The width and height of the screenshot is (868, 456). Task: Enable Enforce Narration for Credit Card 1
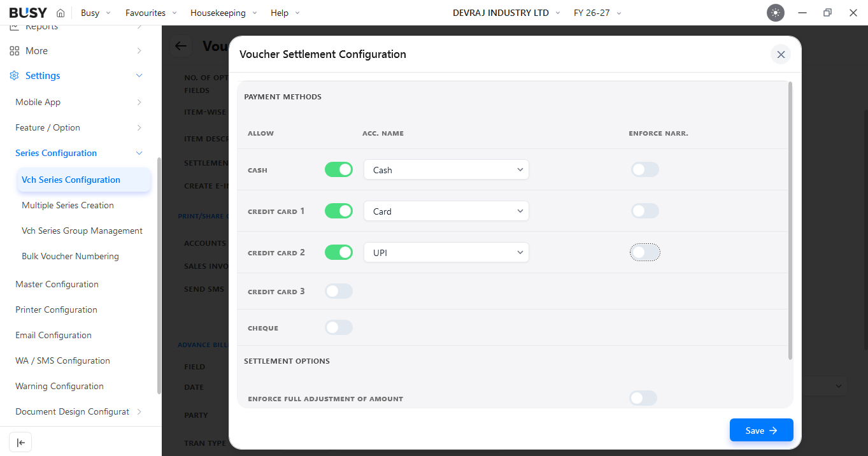tap(645, 211)
